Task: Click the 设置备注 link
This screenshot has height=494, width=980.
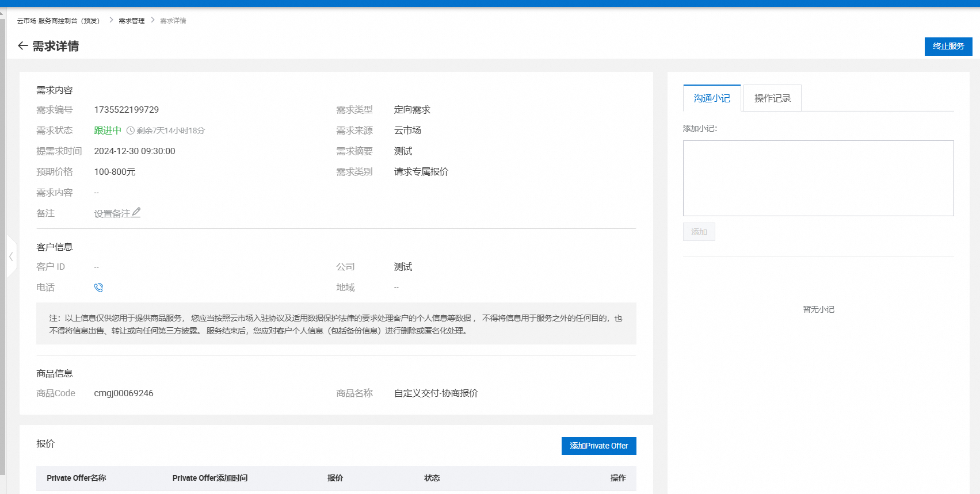Action: point(112,213)
